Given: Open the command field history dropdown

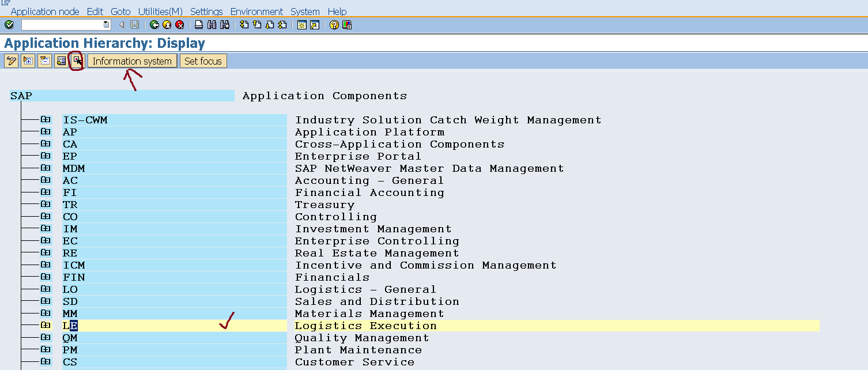Looking at the screenshot, I should 105,25.
